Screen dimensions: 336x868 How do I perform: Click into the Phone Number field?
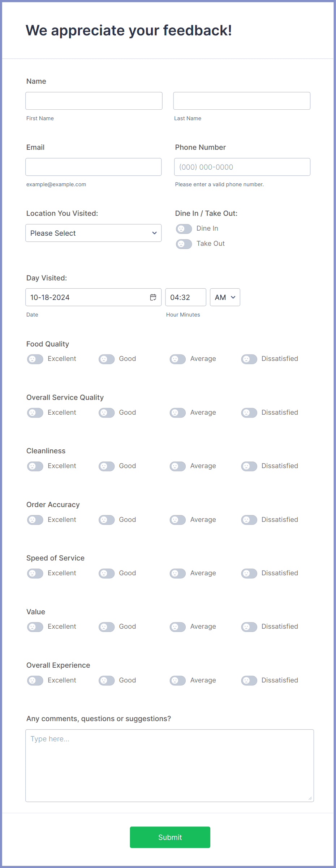242,167
